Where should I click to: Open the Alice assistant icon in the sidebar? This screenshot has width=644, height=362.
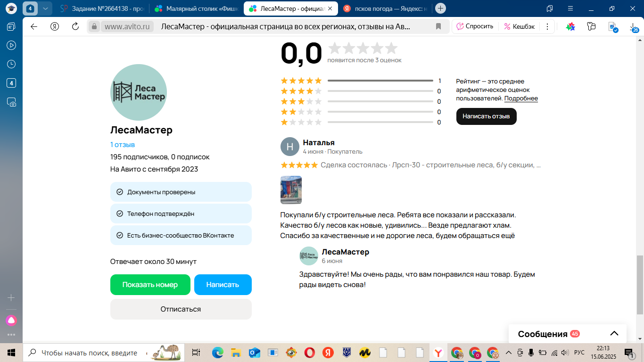pos(11,321)
